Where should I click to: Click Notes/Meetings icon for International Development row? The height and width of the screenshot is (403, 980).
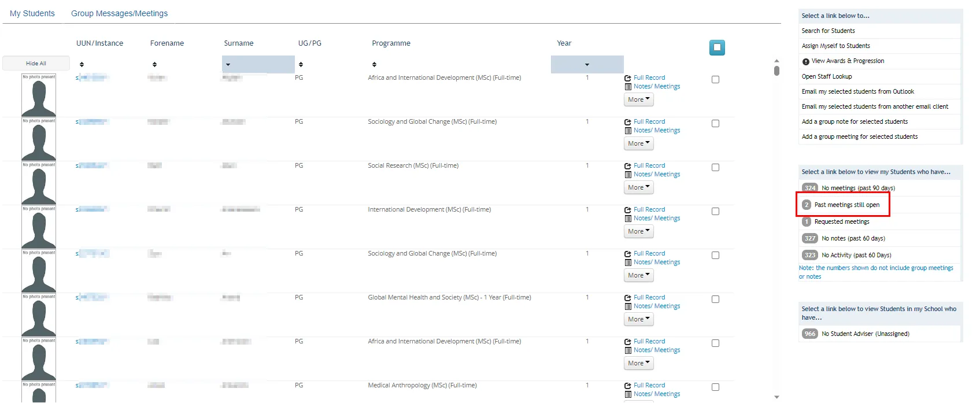coord(628,219)
